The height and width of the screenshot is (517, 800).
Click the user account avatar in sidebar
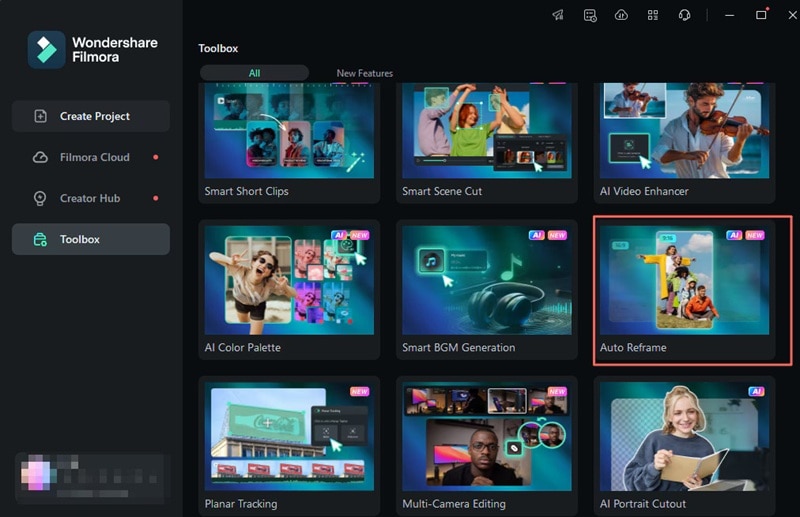click(x=36, y=473)
